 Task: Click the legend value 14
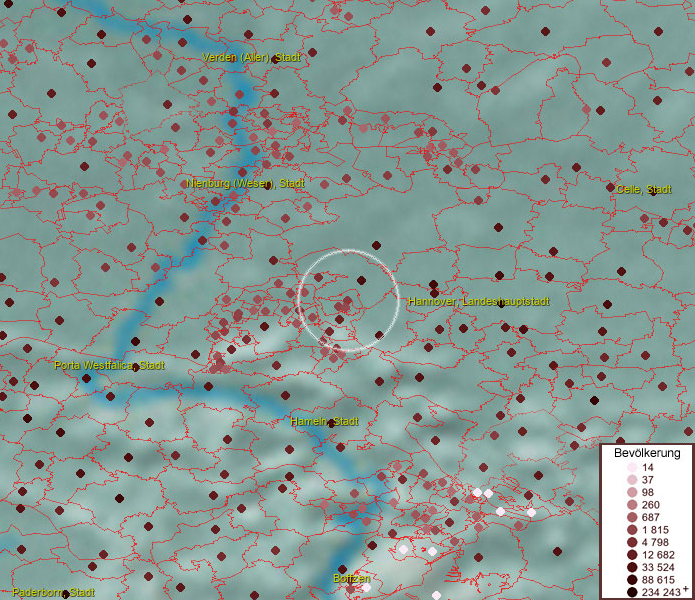point(648,467)
